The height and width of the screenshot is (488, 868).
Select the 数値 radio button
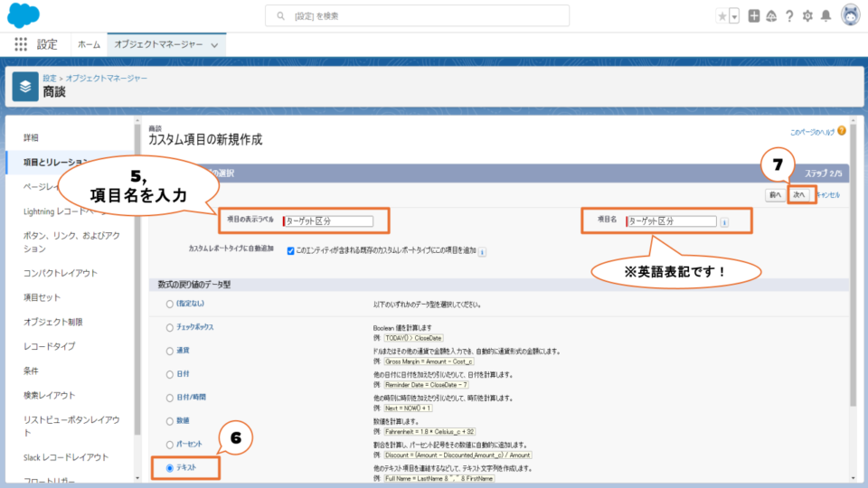170,422
